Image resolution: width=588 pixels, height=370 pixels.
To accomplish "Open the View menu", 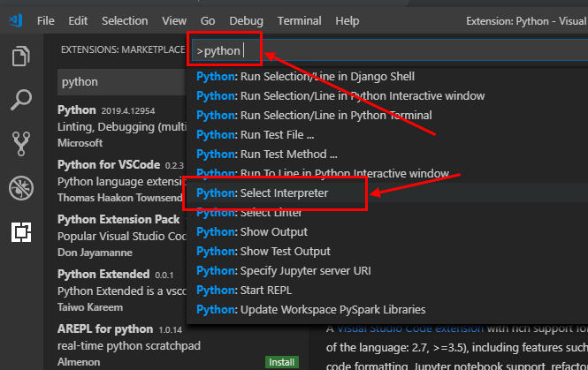I will [x=174, y=21].
